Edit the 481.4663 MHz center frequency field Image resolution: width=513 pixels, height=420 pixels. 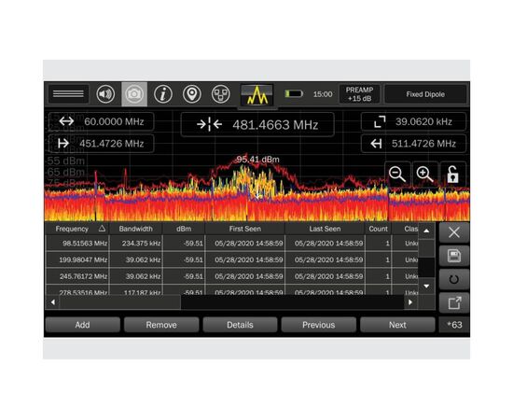tap(257, 125)
